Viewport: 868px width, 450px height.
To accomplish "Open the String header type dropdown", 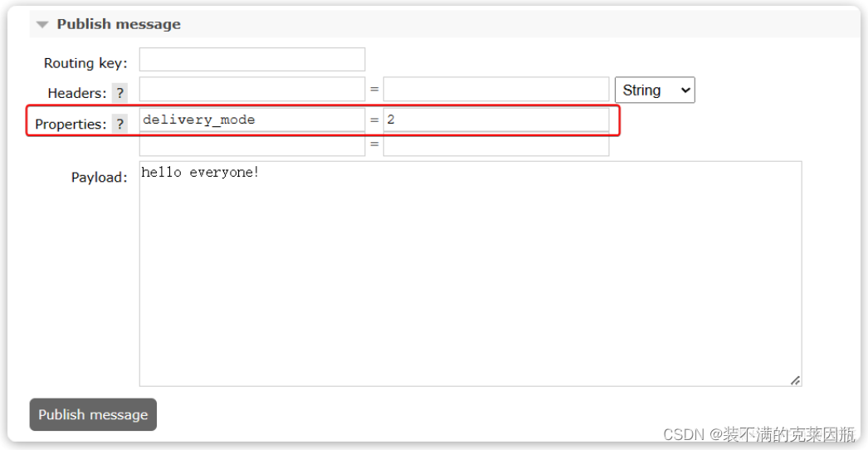I will pyautogui.click(x=654, y=90).
